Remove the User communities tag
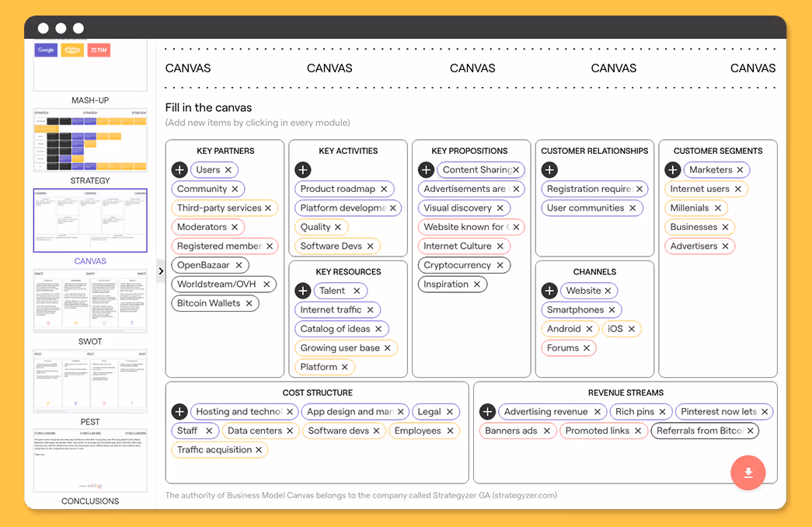The image size is (812, 527). [x=633, y=208]
